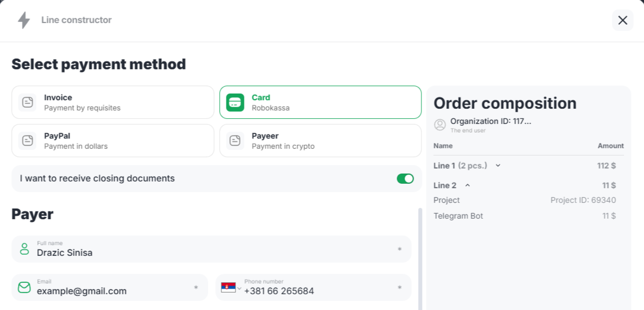Viewport: 644px width, 310px height.
Task: Select the Card Robokassa option
Action: pyautogui.click(x=320, y=102)
